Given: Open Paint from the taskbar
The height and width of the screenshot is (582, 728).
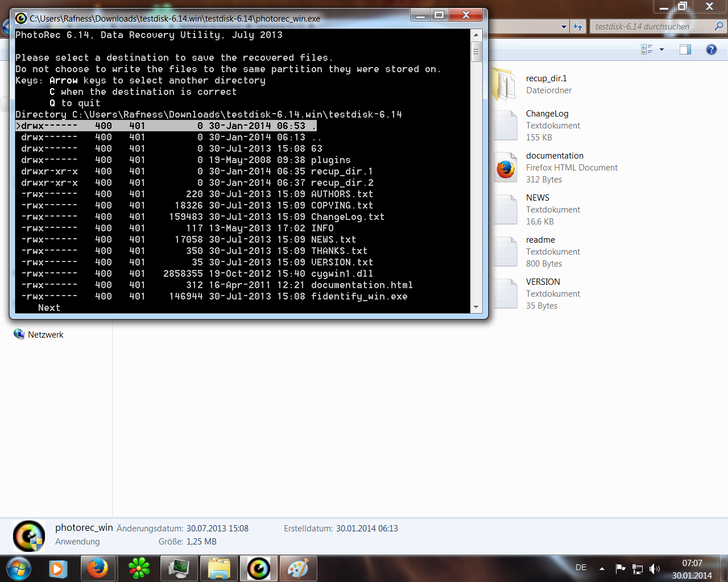Looking at the screenshot, I should click(298, 568).
